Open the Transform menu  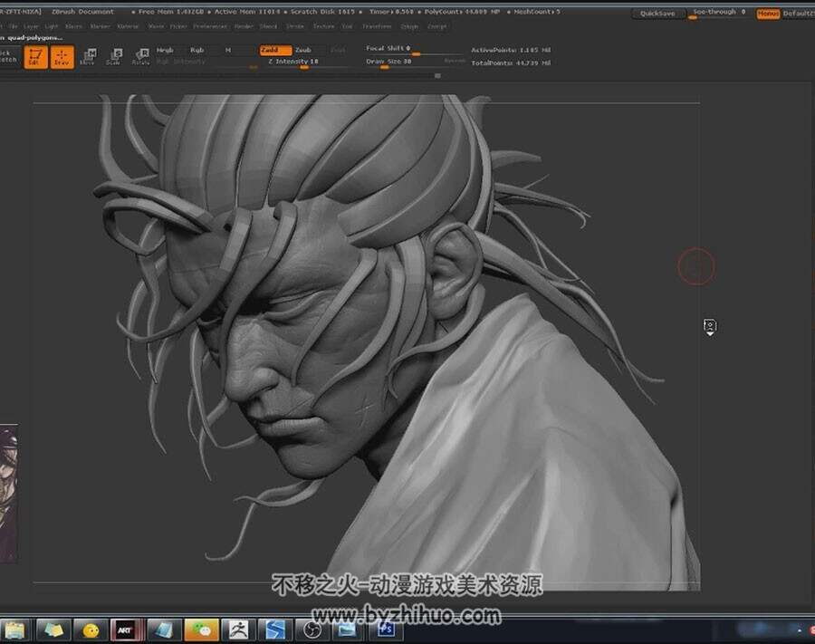pos(377,26)
